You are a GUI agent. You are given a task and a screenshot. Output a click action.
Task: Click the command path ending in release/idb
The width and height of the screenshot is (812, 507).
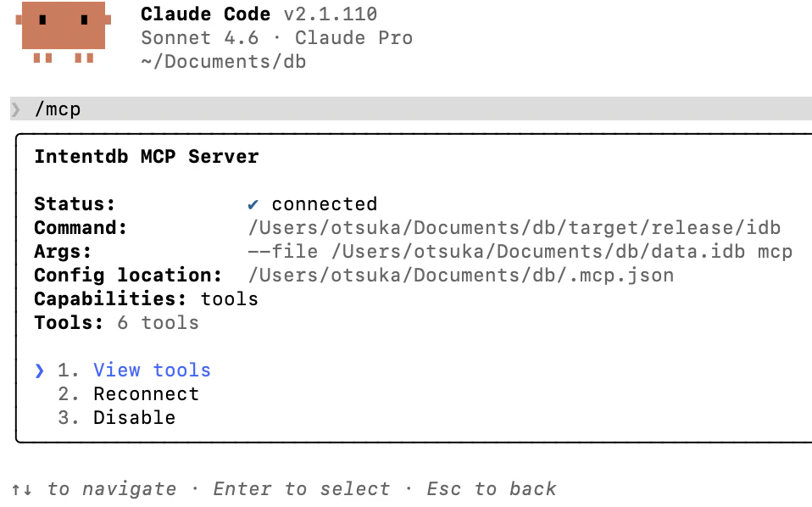[514, 228]
